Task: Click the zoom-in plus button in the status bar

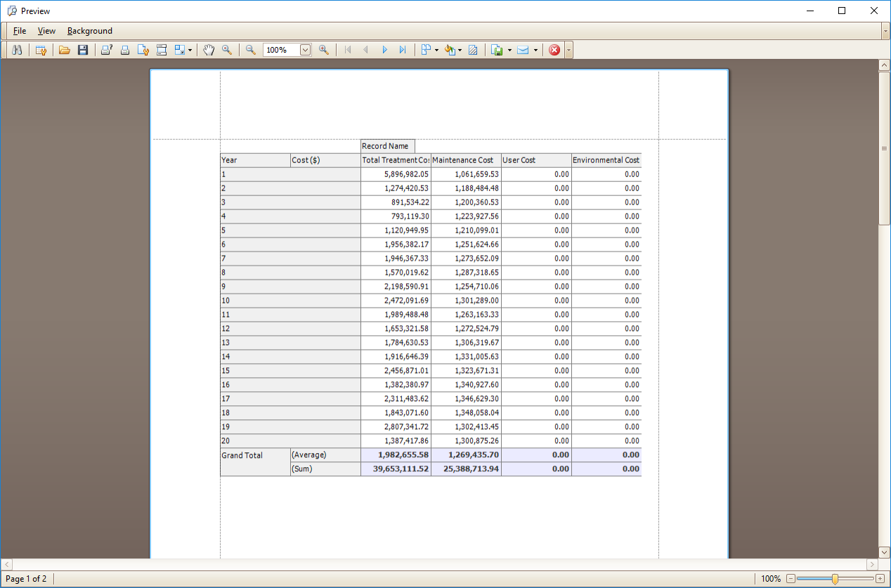Action: (880, 579)
